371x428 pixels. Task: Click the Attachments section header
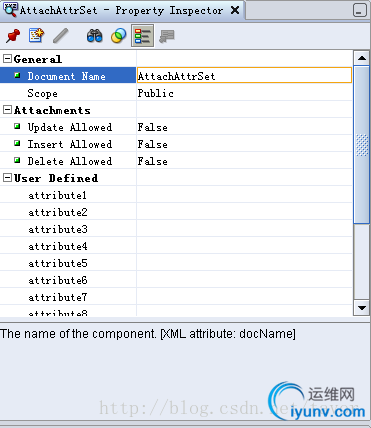52,110
